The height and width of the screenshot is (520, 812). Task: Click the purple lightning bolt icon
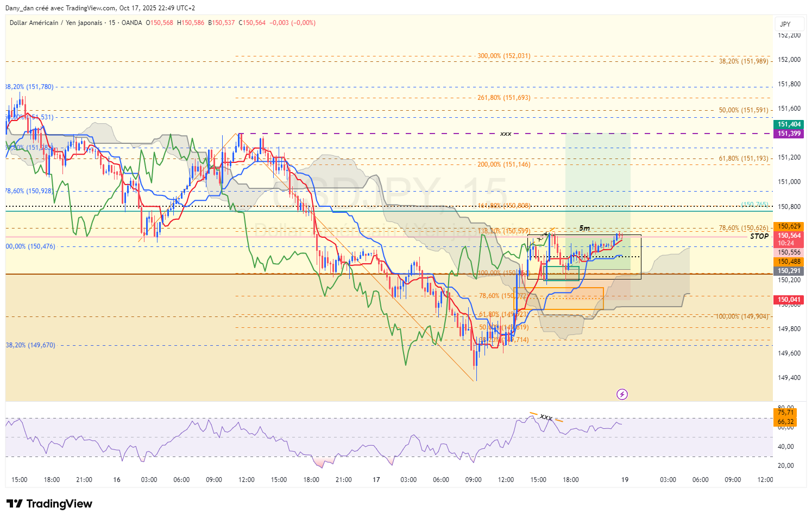coord(622,394)
